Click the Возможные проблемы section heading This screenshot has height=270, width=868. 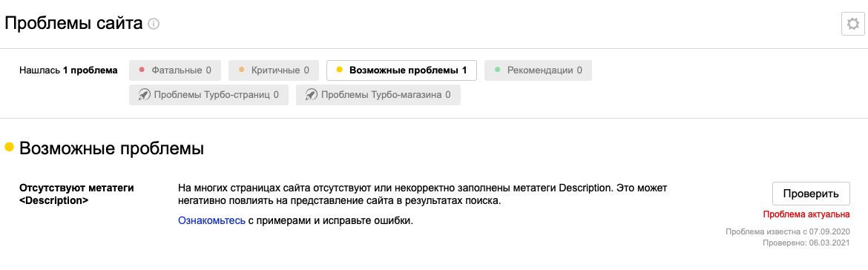(x=112, y=148)
